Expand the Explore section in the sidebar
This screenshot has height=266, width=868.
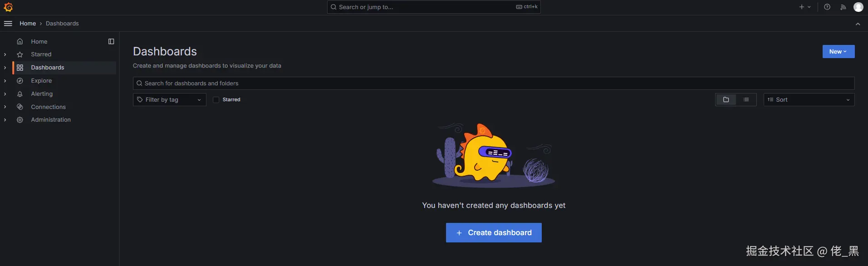(5, 81)
